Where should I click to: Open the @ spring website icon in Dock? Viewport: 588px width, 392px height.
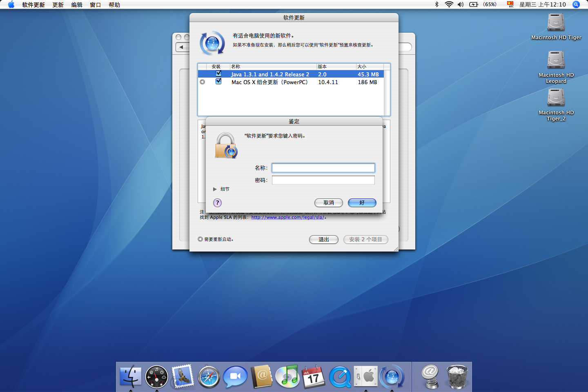click(x=430, y=376)
